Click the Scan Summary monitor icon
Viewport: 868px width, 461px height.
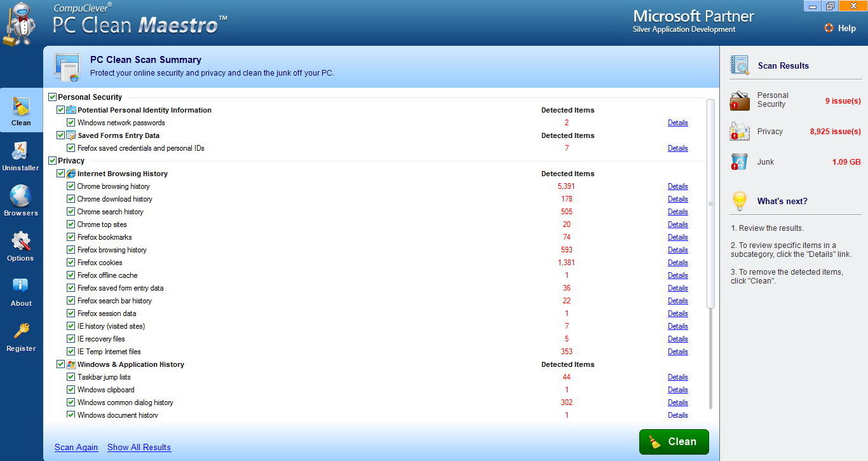[67, 67]
